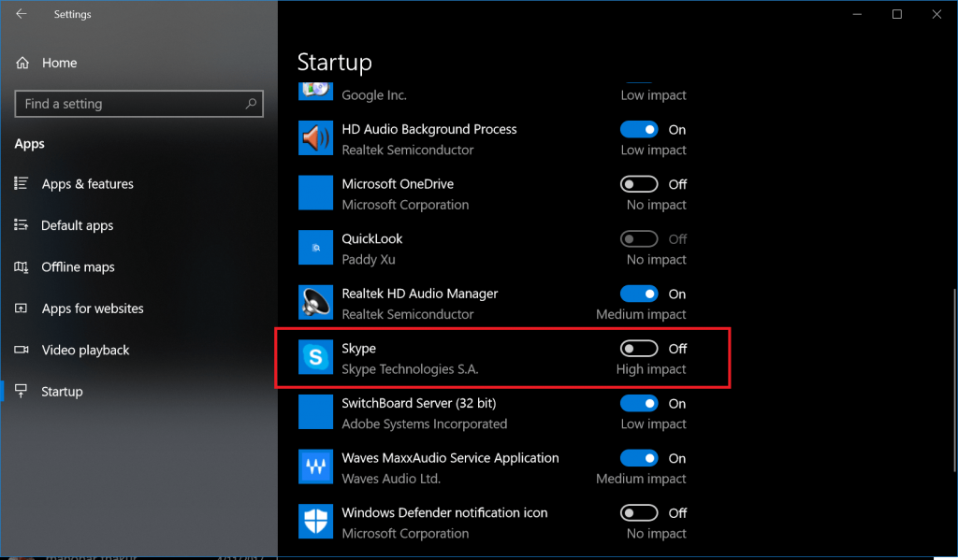
Task: Select Apps for websites
Action: coord(139,309)
